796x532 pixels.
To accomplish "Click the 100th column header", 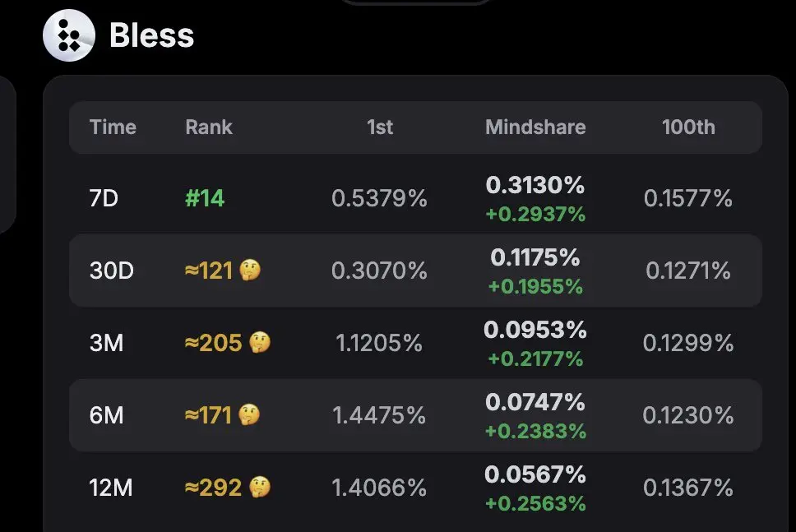I will pyautogui.click(x=688, y=127).
